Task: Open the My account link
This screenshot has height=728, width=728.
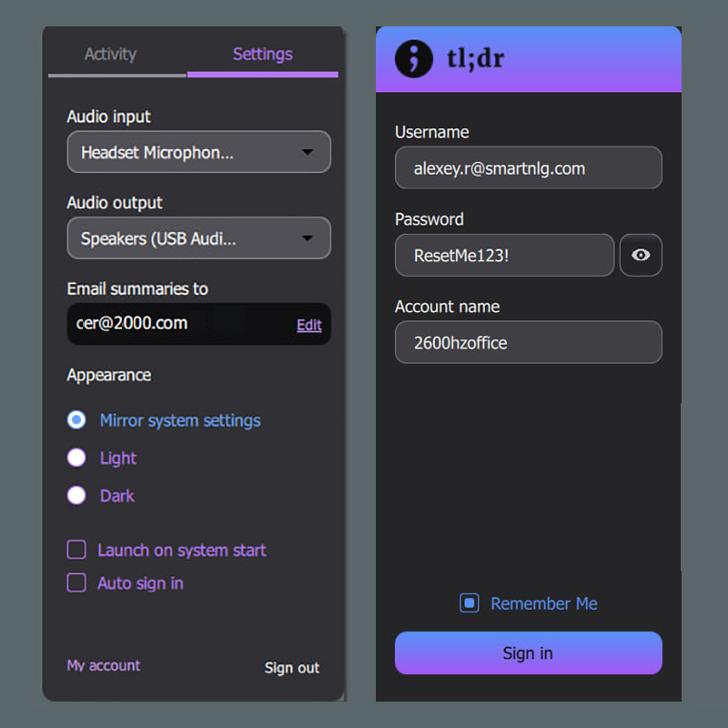Action: [x=104, y=666]
